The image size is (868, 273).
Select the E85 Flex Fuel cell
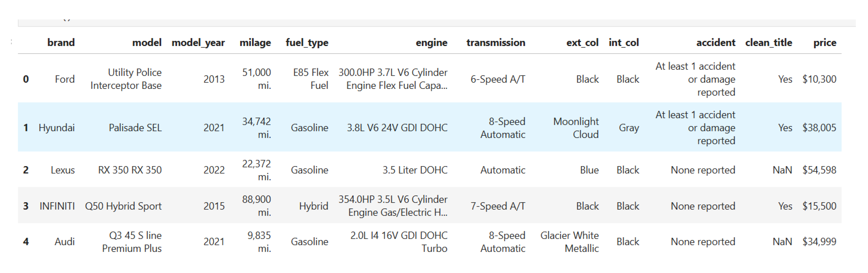[x=311, y=79]
